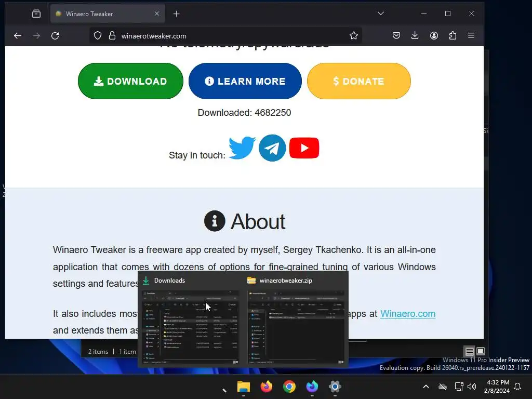Click the yellow DONATE button
532x399 pixels.
[x=359, y=81]
